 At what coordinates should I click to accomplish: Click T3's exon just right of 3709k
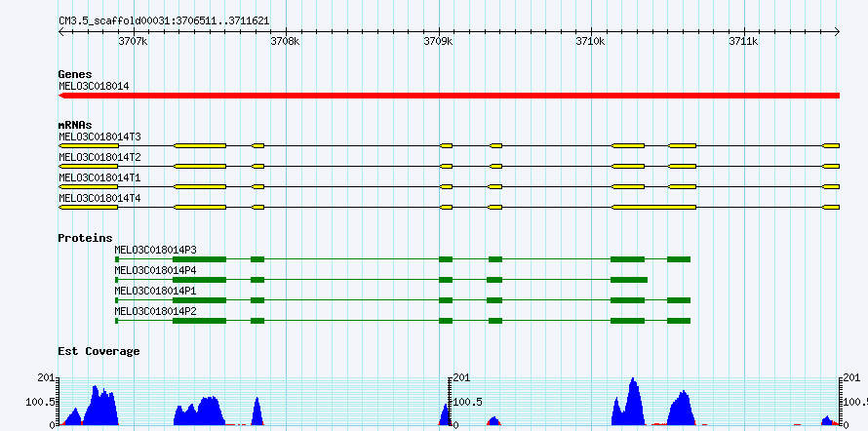pyautogui.click(x=446, y=145)
